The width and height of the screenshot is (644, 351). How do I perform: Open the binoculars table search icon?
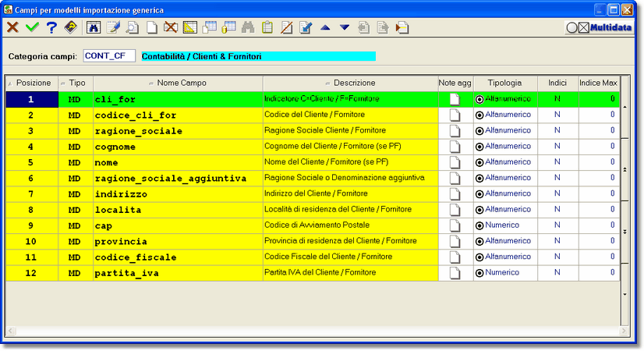pos(94,27)
